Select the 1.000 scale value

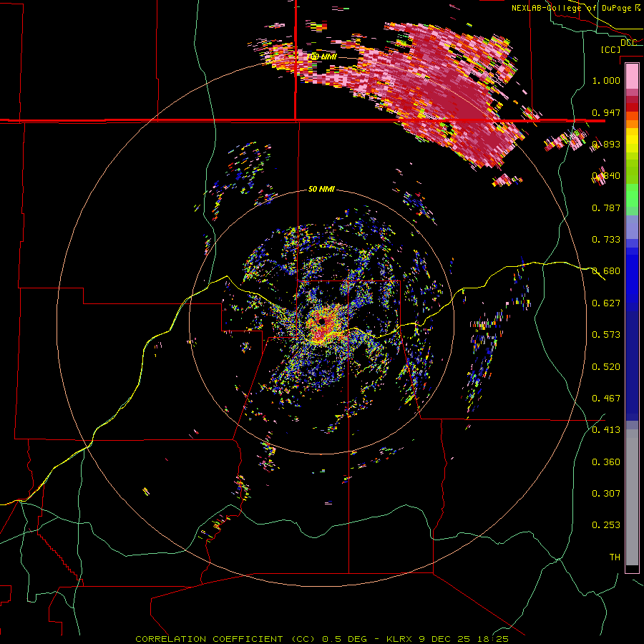606,80
